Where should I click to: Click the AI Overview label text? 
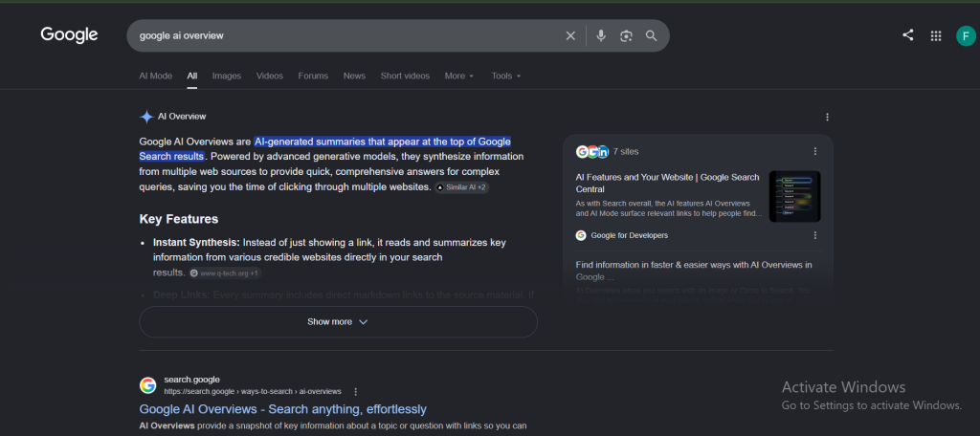pos(182,117)
